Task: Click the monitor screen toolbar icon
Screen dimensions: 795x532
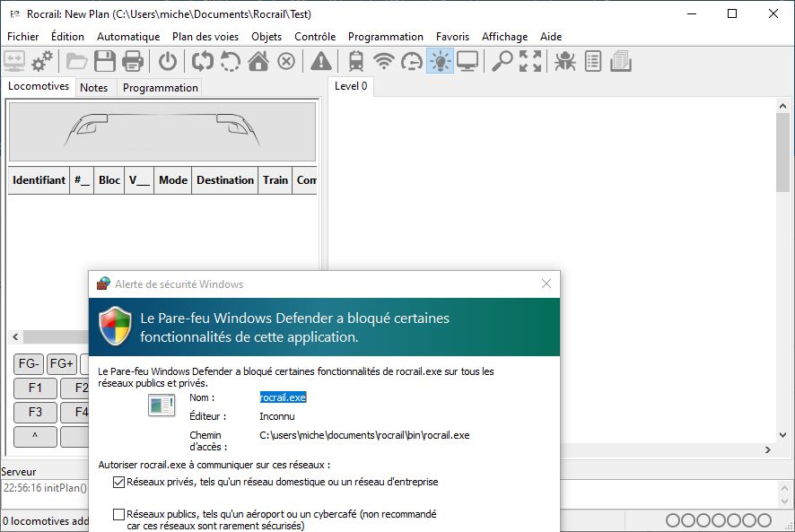Action: pos(467,61)
